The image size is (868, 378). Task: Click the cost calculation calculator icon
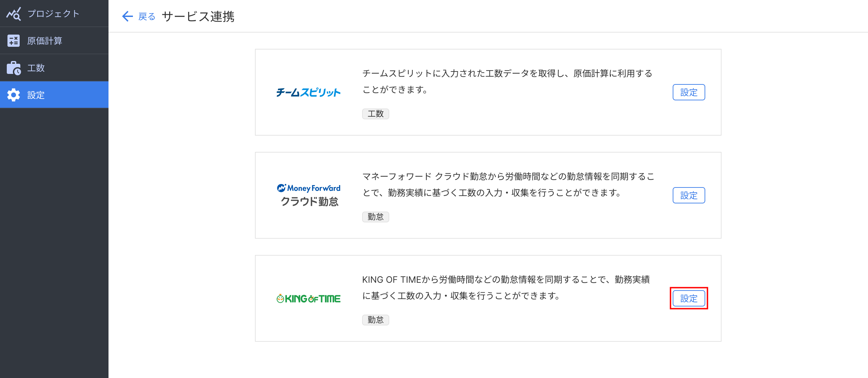(14, 41)
